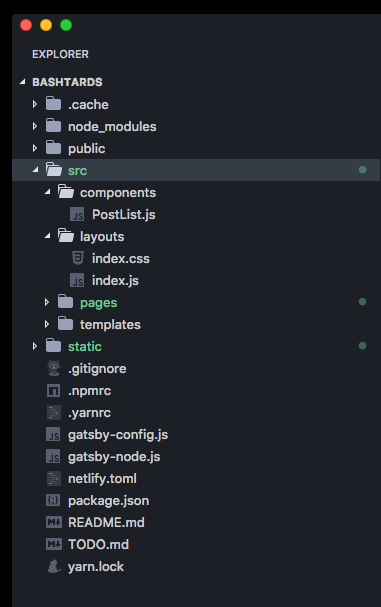Collapse the BASHTARDS project root
The width and height of the screenshot is (381, 607).
click(23, 82)
